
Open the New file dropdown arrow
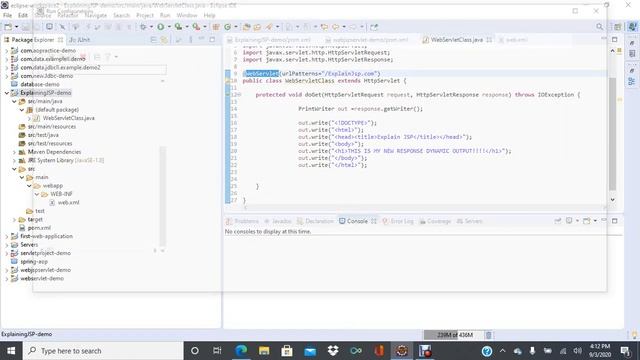pyautogui.click(x=16, y=27)
